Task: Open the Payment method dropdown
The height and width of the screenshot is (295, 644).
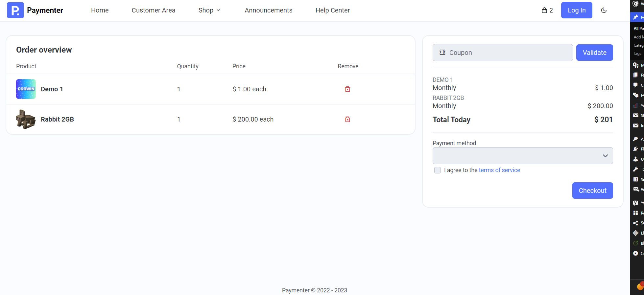Action: 523,156
